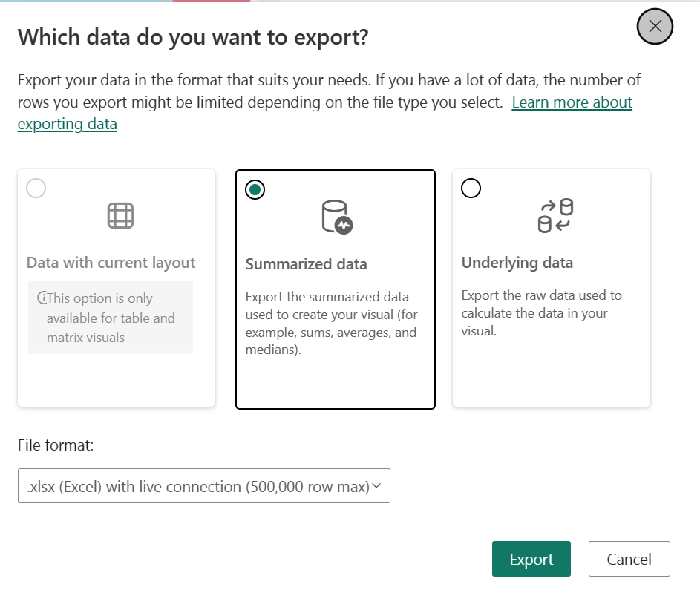The height and width of the screenshot is (596, 700).
Task: Open the list of available export file types
Action: (203, 485)
